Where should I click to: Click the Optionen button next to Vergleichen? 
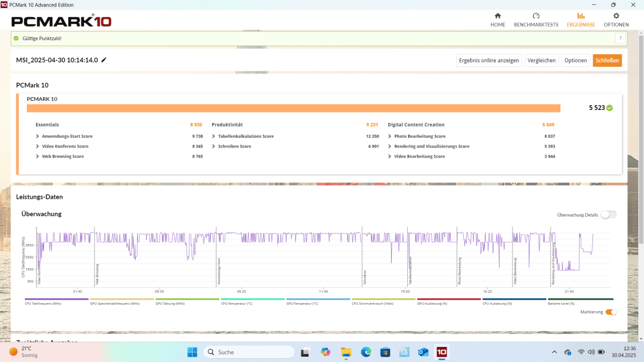[x=575, y=60]
